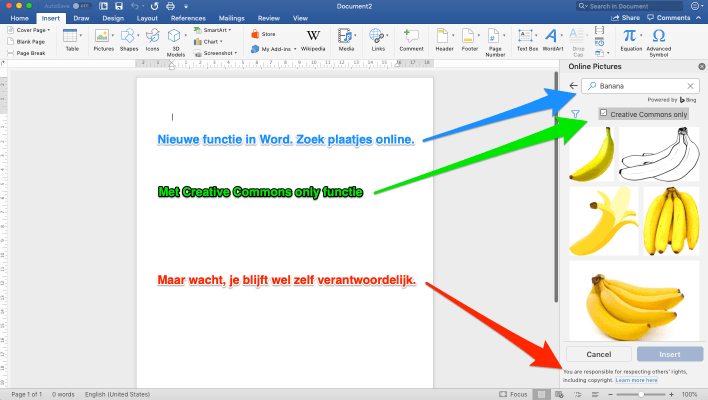Switch to the Layout tab
Image resolution: width=708 pixels, height=400 pixels.
[147, 18]
